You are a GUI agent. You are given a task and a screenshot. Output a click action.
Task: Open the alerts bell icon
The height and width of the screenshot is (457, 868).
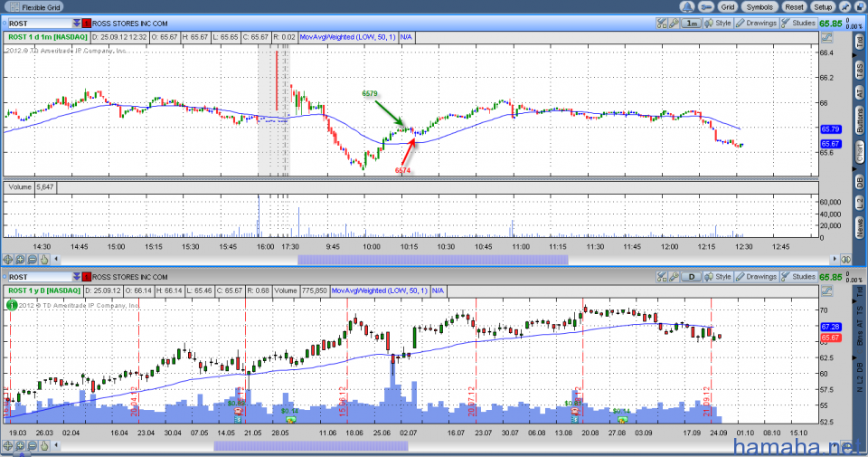pyautogui.click(x=687, y=6)
